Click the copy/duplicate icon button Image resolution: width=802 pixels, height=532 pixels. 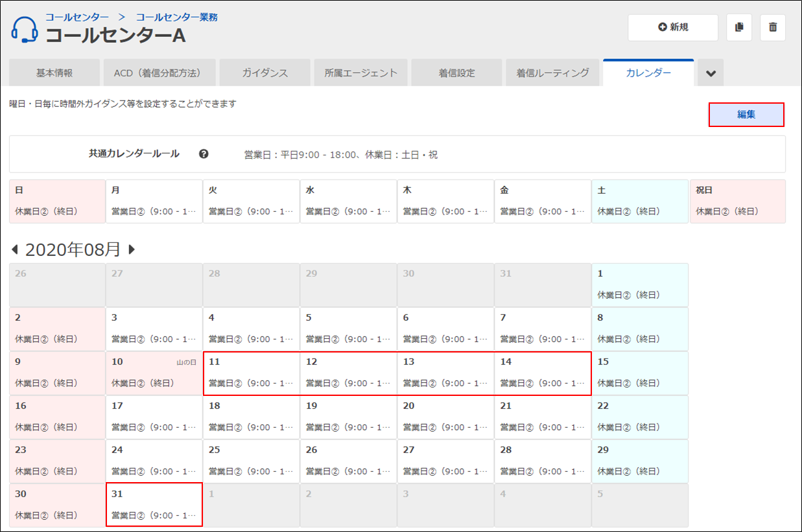739,27
